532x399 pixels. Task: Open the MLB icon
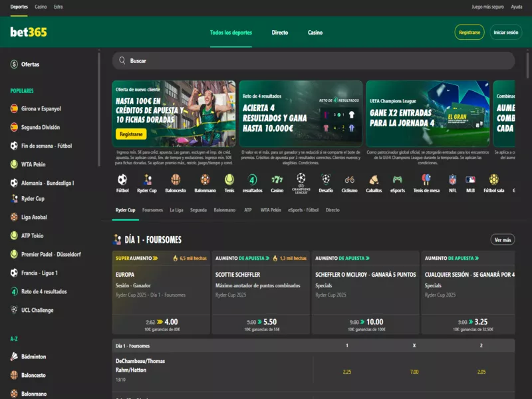pyautogui.click(x=470, y=180)
